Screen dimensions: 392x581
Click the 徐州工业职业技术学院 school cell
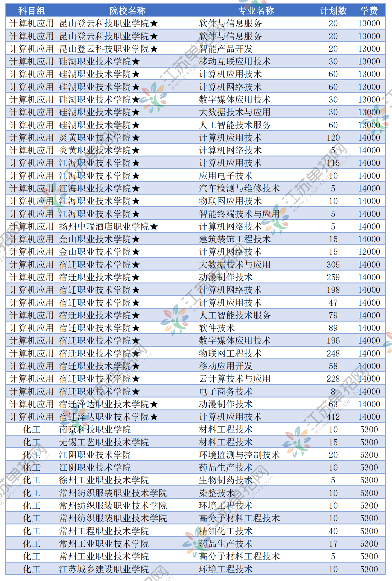click(104, 480)
